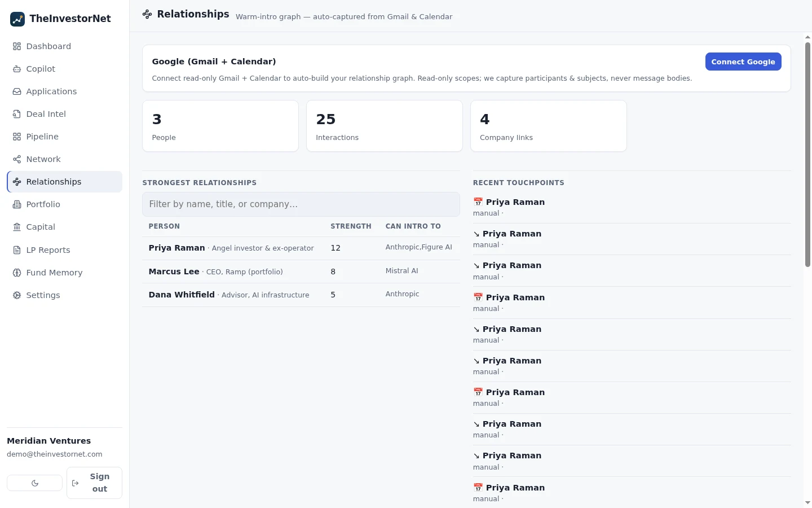The height and width of the screenshot is (508, 812).
Task: Open Fund Memory via its brain icon
Action: (17, 273)
